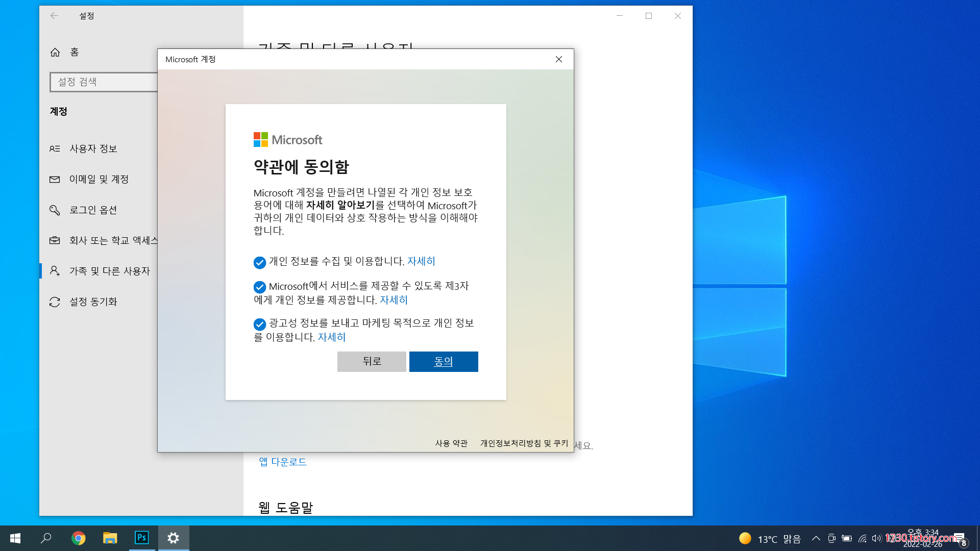Click the volume icon in system tray

tap(876, 538)
